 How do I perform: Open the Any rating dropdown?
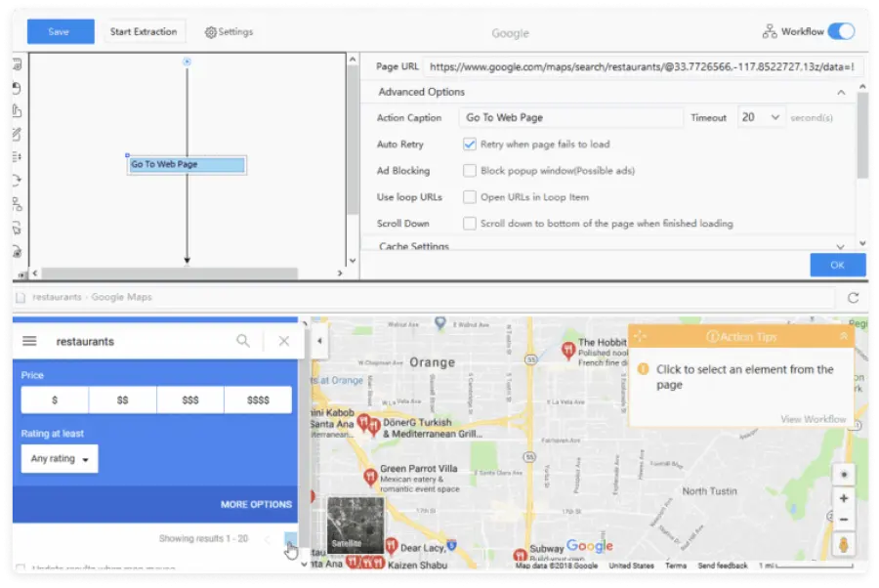(x=60, y=458)
